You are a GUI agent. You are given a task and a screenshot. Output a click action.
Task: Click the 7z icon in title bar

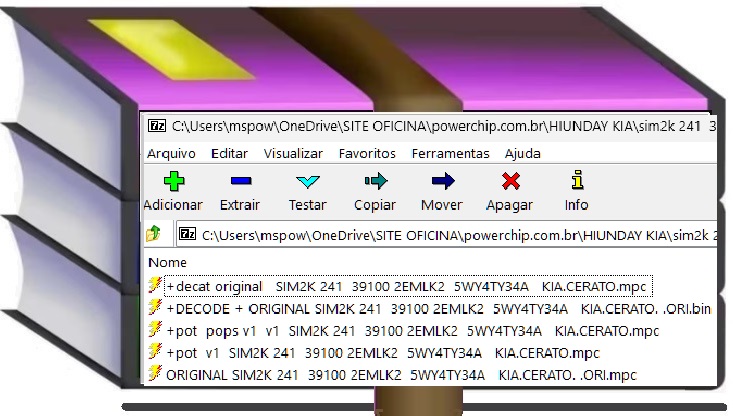(x=157, y=126)
